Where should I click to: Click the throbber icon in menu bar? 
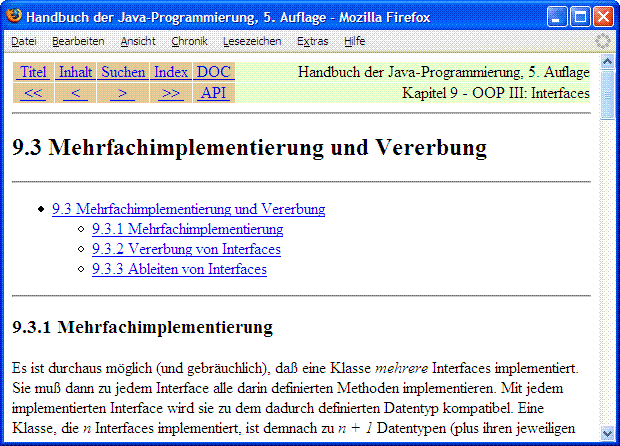[603, 41]
